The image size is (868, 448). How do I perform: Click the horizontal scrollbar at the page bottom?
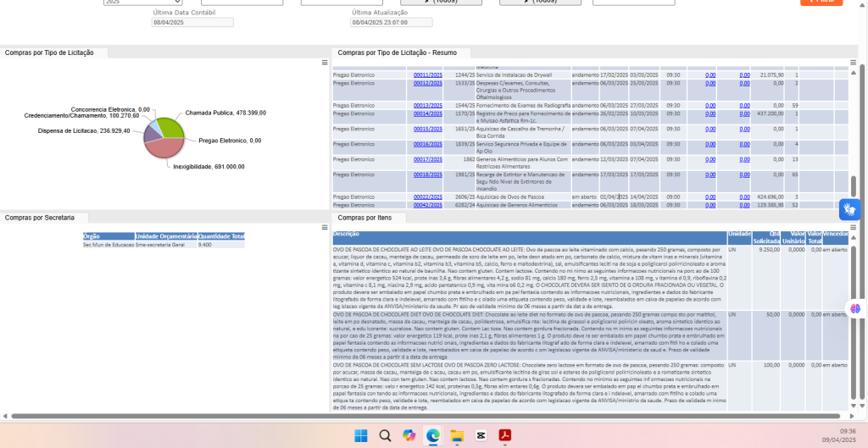coord(425,416)
